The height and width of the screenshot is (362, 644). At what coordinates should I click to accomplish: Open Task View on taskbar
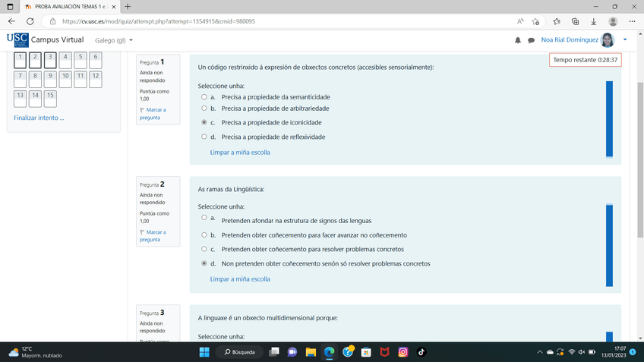click(274, 352)
